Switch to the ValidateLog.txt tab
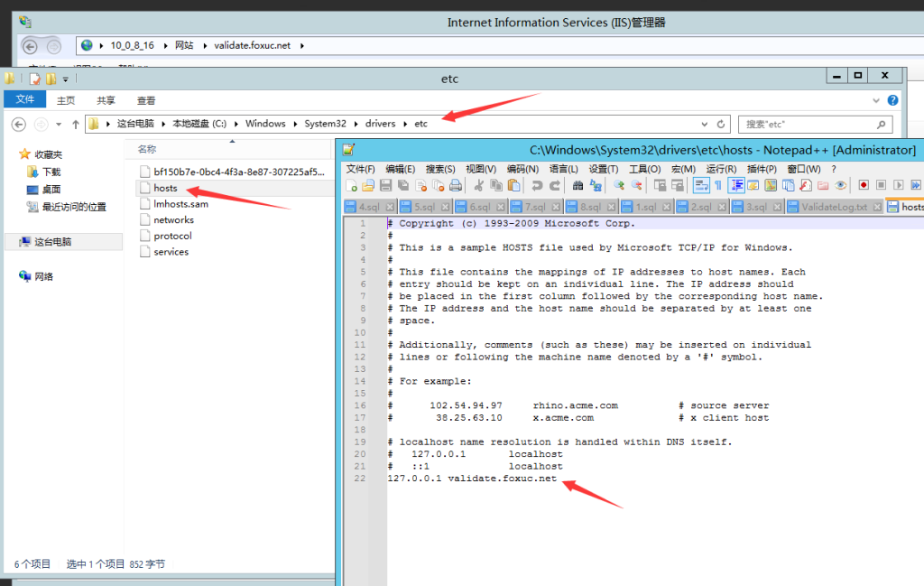The width and height of the screenshot is (924, 586). pyautogui.click(x=833, y=207)
